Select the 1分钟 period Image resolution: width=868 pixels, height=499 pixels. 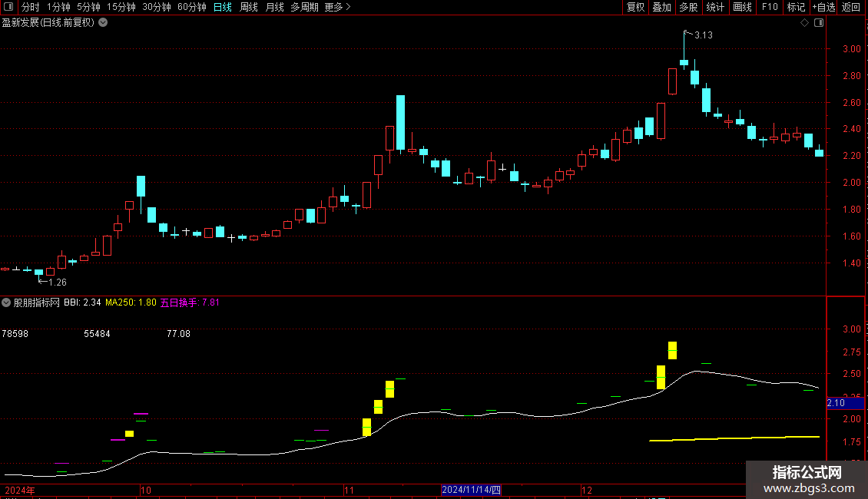click(x=58, y=7)
